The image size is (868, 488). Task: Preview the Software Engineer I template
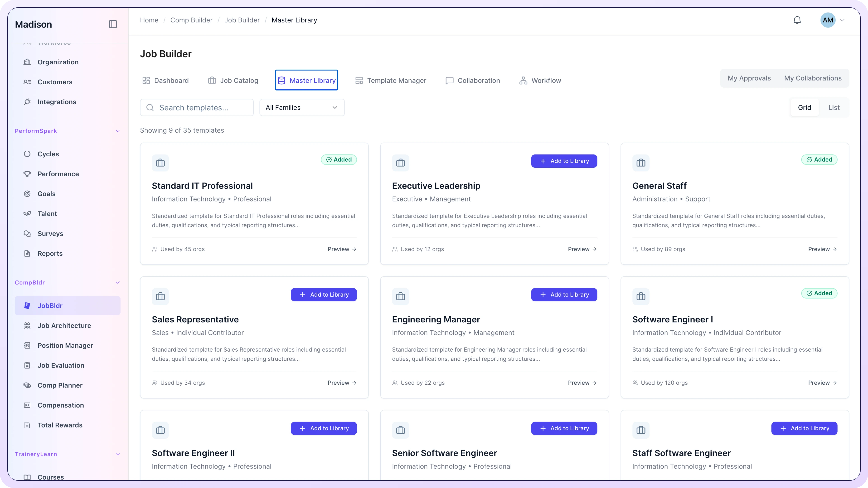tap(822, 383)
